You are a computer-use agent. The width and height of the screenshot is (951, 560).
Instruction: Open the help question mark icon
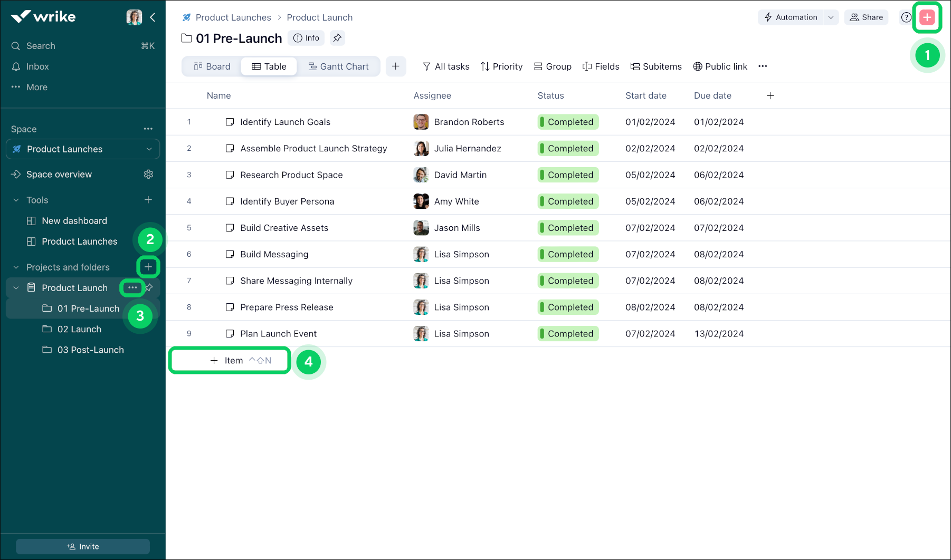906,17
